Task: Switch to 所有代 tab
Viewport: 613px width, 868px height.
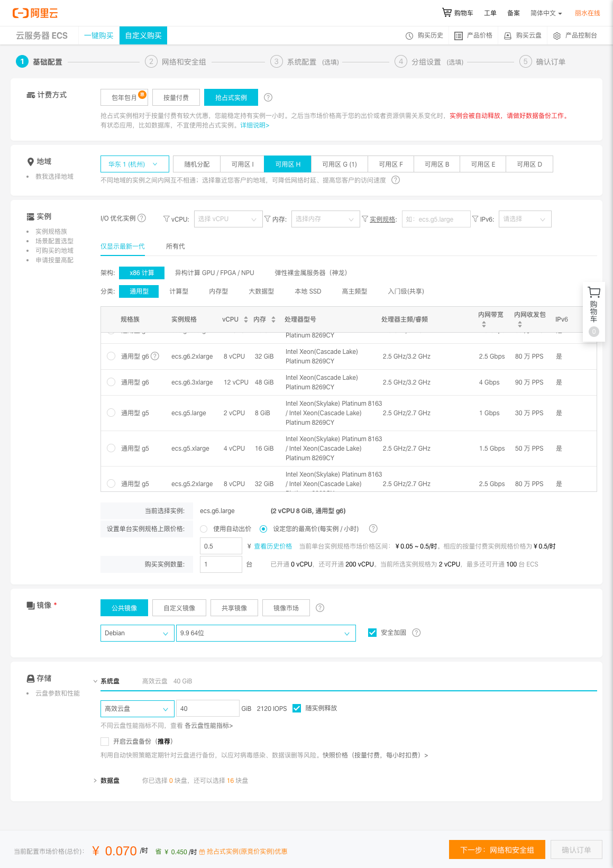Action: coord(176,246)
